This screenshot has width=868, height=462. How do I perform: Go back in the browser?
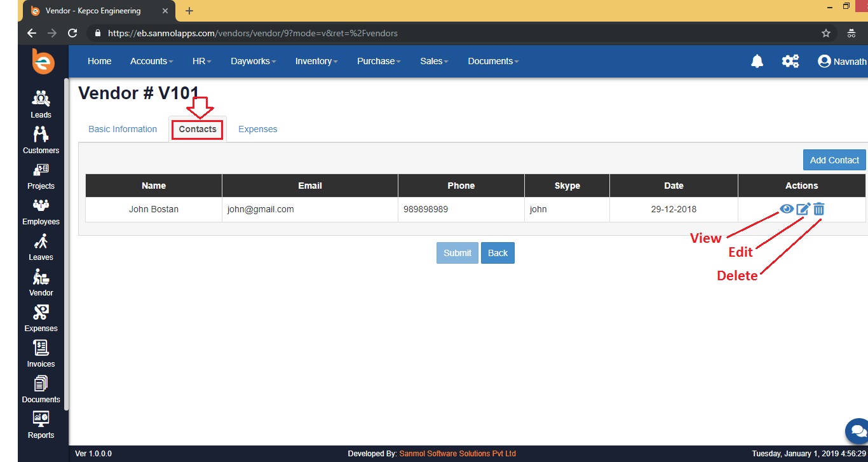point(32,33)
